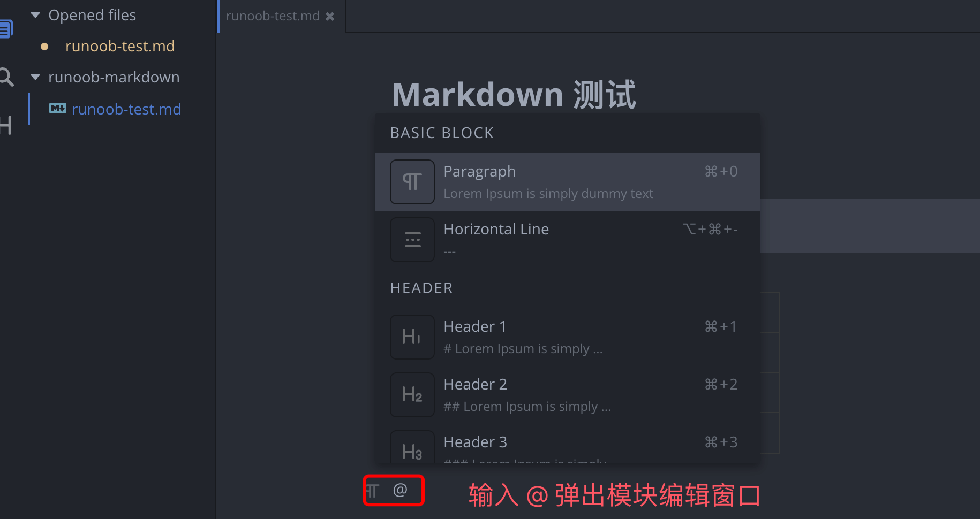Close the runoob-test.md tab
980x519 pixels.
[330, 17]
